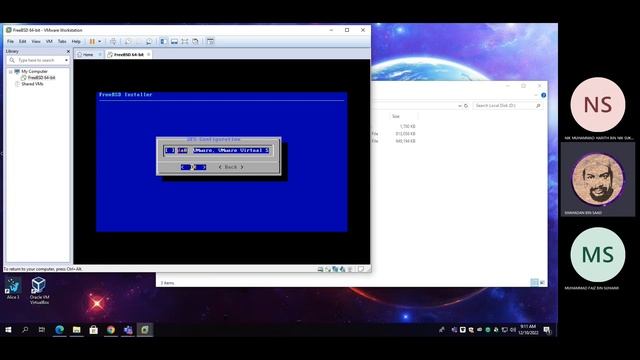Image resolution: width=640 pixels, height=360 pixels.
Task: Click the library search field
Action: (39, 60)
